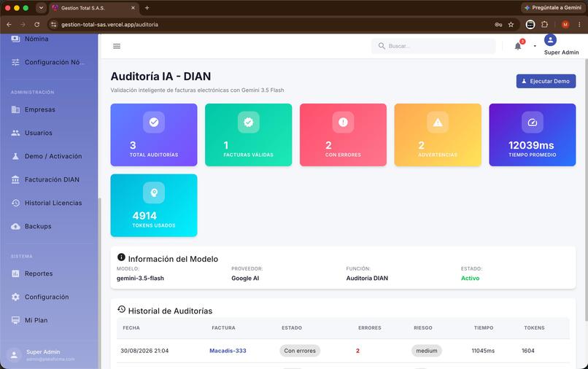Viewport: 588px width, 369px height.
Task: Click the FECHA column header
Action: point(131,327)
